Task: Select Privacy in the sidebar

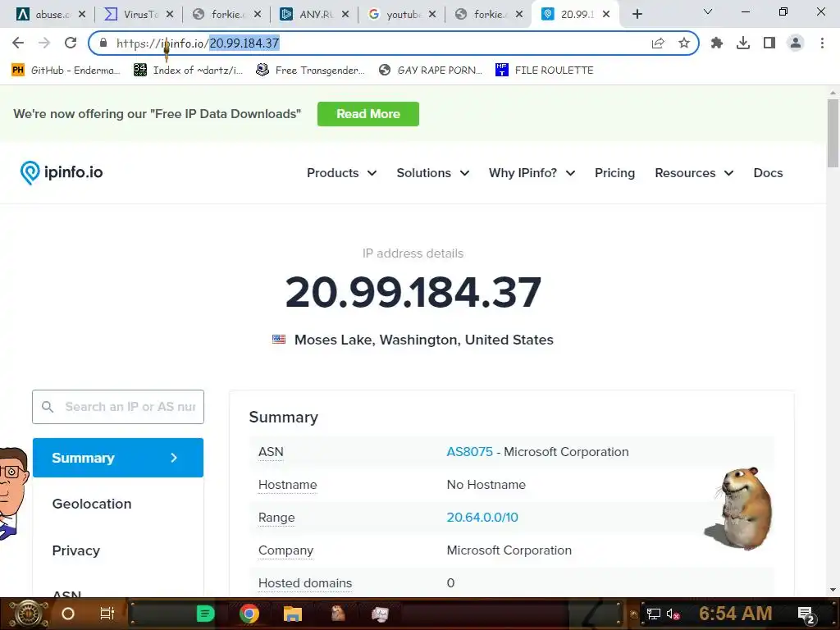Action: coord(76,550)
